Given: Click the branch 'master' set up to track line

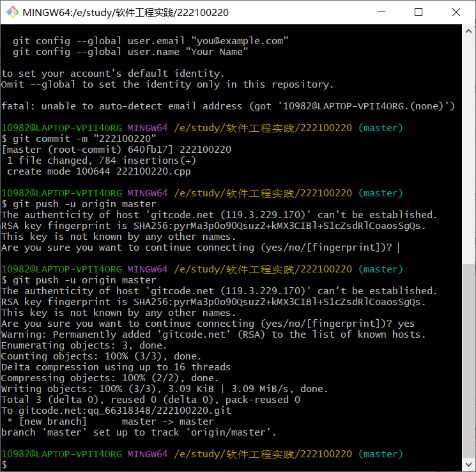Looking at the screenshot, I should (139, 432).
